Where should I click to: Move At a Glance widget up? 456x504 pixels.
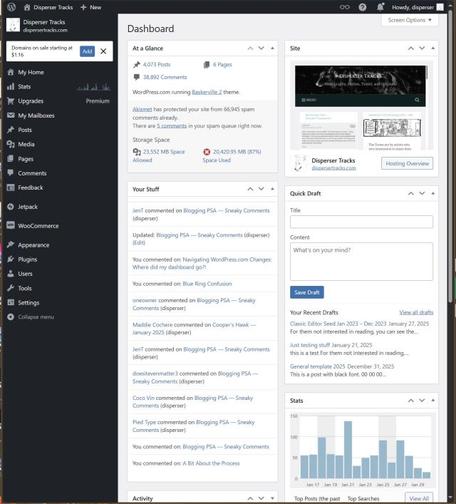(250, 48)
